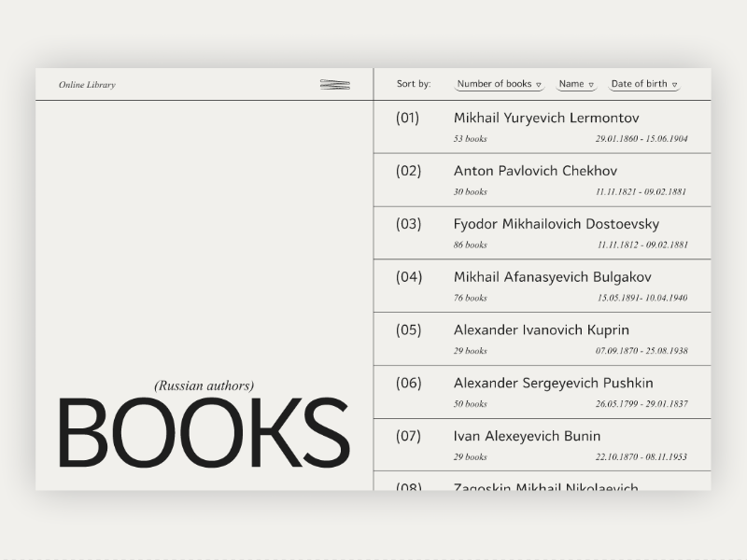Click the (Russian authors) label

(202, 385)
